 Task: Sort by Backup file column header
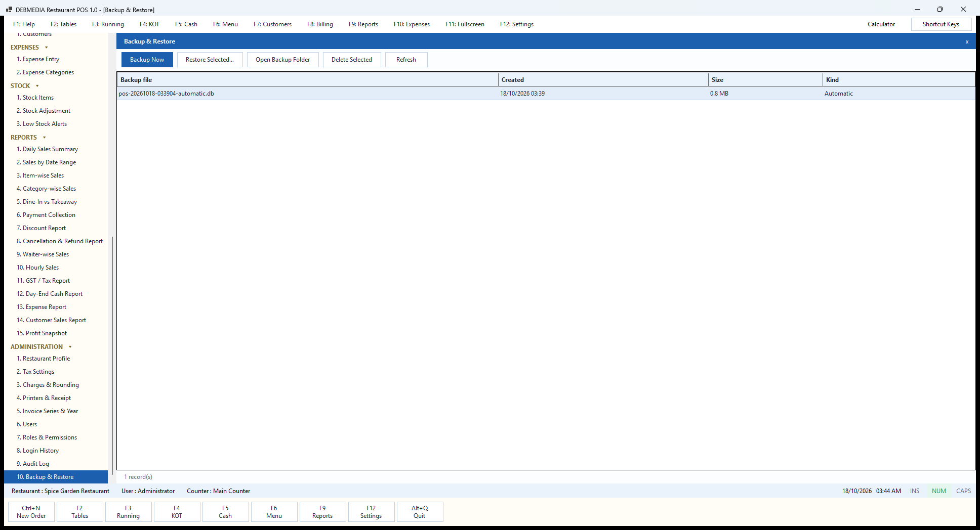[308, 80]
